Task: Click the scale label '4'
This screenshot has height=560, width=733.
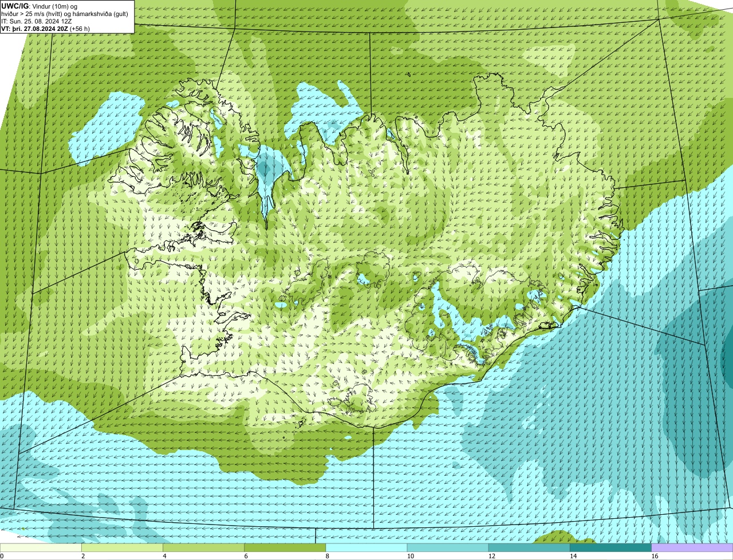Action: [x=164, y=556]
